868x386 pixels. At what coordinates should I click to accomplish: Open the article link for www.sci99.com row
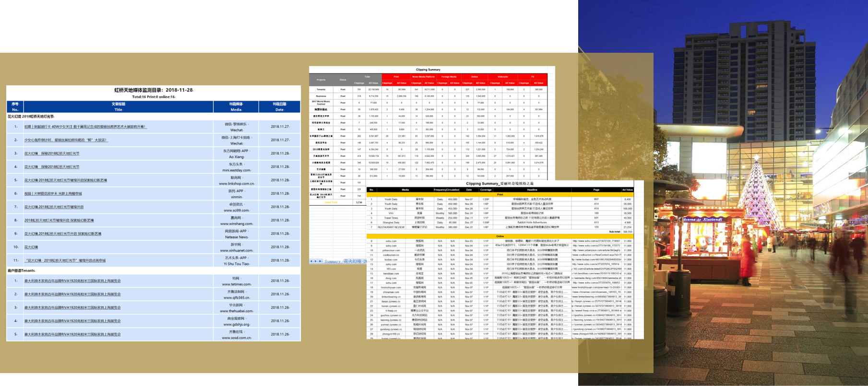[x=54, y=207]
